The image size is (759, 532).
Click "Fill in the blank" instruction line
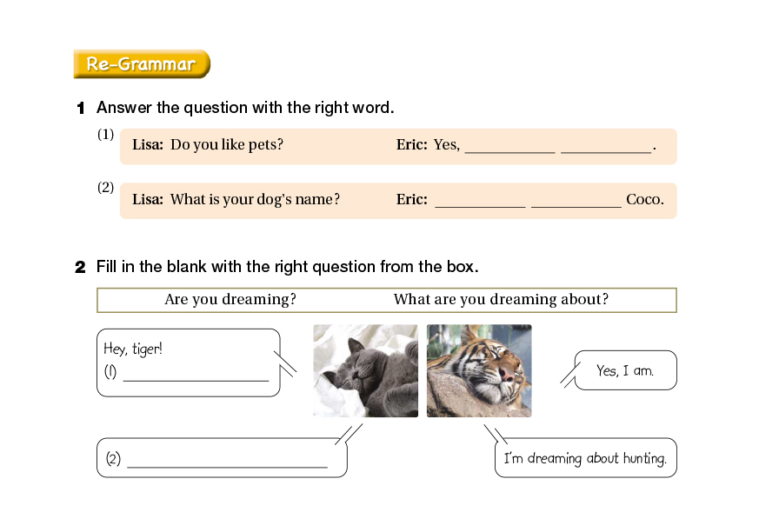tap(287, 267)
